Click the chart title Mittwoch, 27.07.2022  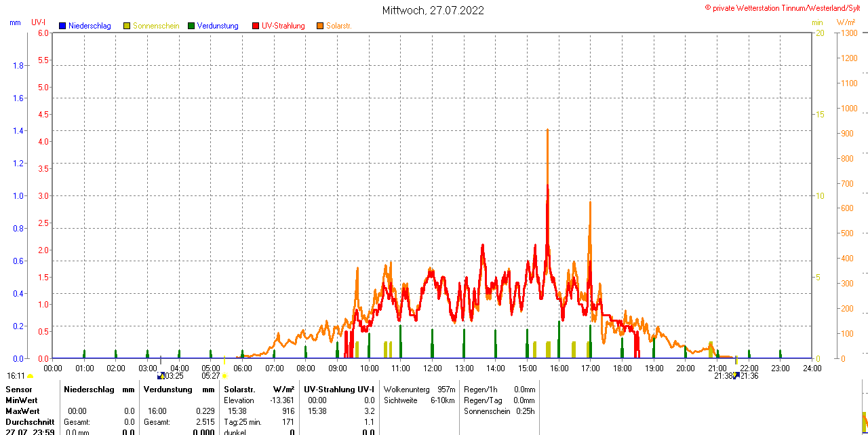coord(433,10)
